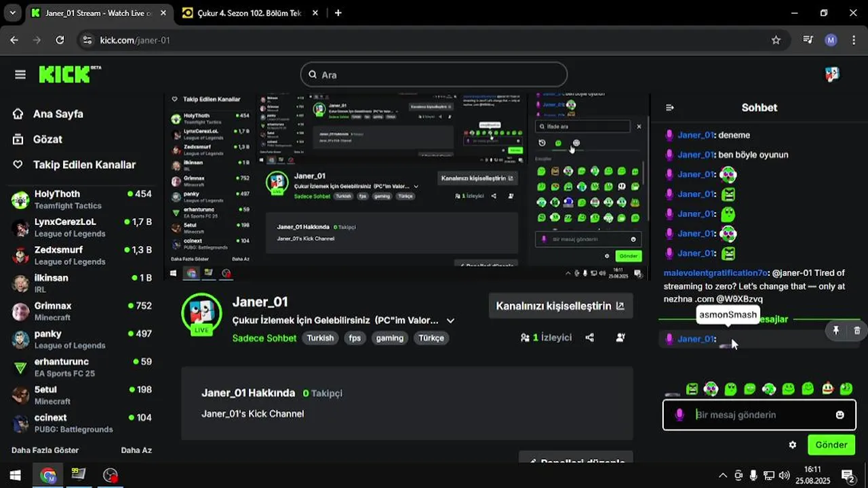Pin the hovered Janer_01 message

[836, 330]
